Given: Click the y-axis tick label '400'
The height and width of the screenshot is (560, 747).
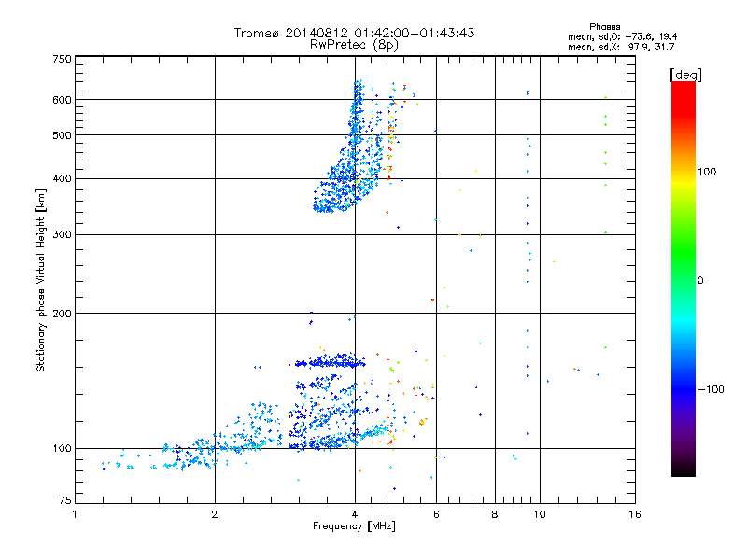Looking at the screenshot, I should pyautogui.click(x=62, y=178).
